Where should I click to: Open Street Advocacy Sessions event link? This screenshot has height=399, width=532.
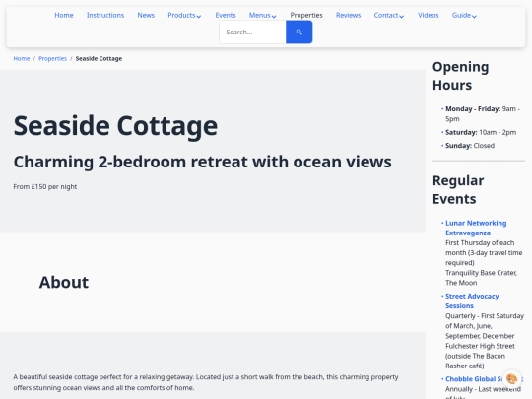tap(472, 300)
